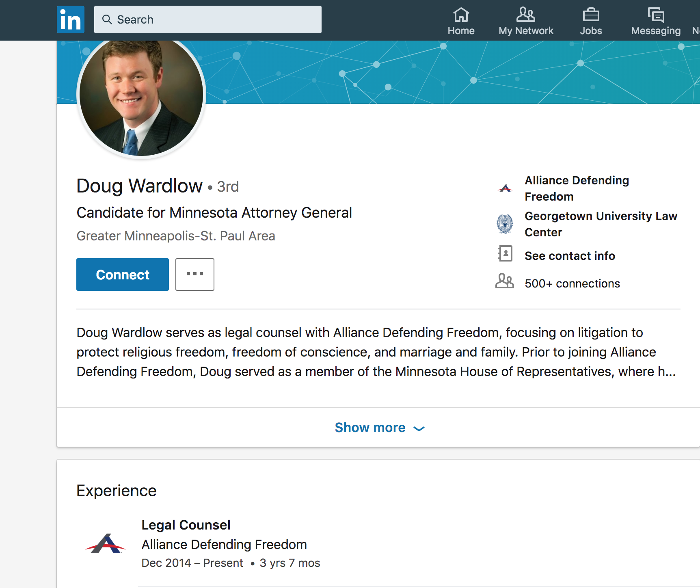Click the Legal Counsel job title
This screenshot has height=588, width=700.
(x=186, y=525)
